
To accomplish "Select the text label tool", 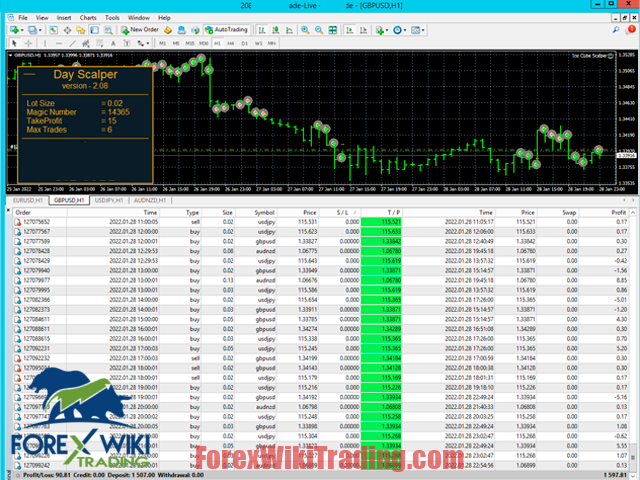I will [127, 43].
